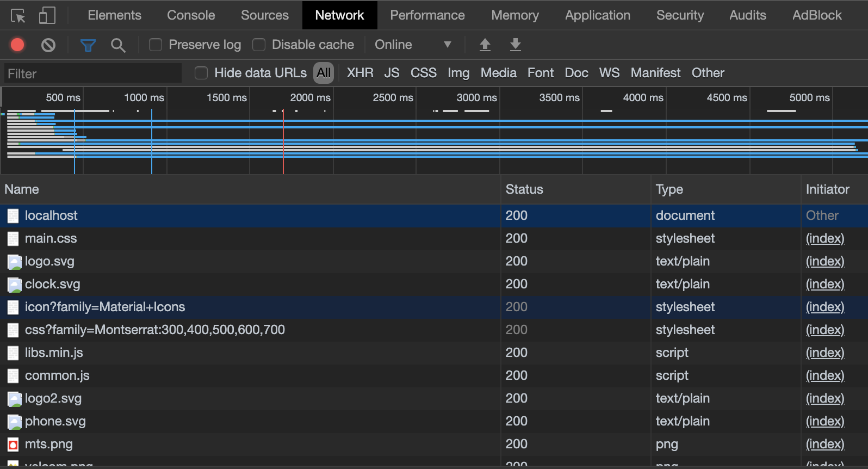This screenshot has height=469, width=868.
Task: Import HAR file upload arrow icon
Action: click(x=485, y=45)
